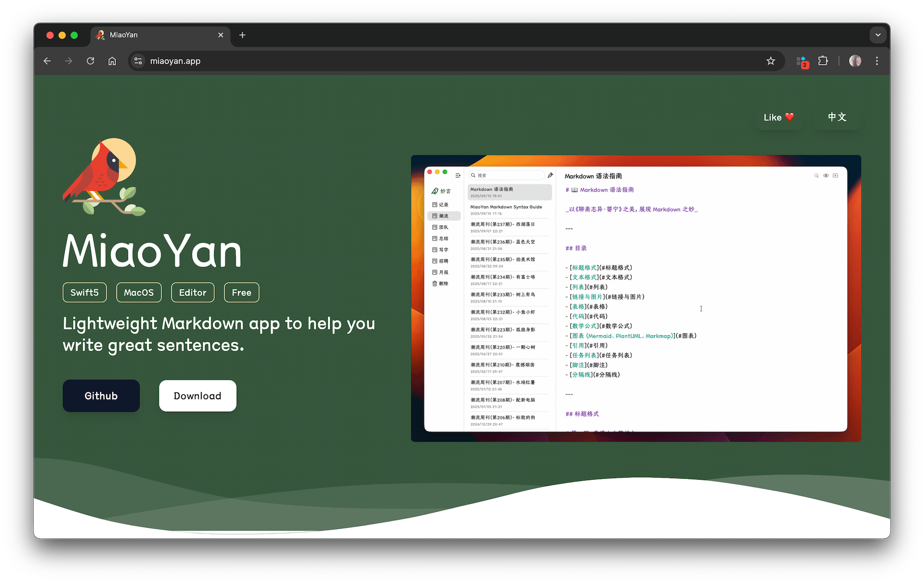
Task: Reload the miaoyan.app page
Action: 90,61
